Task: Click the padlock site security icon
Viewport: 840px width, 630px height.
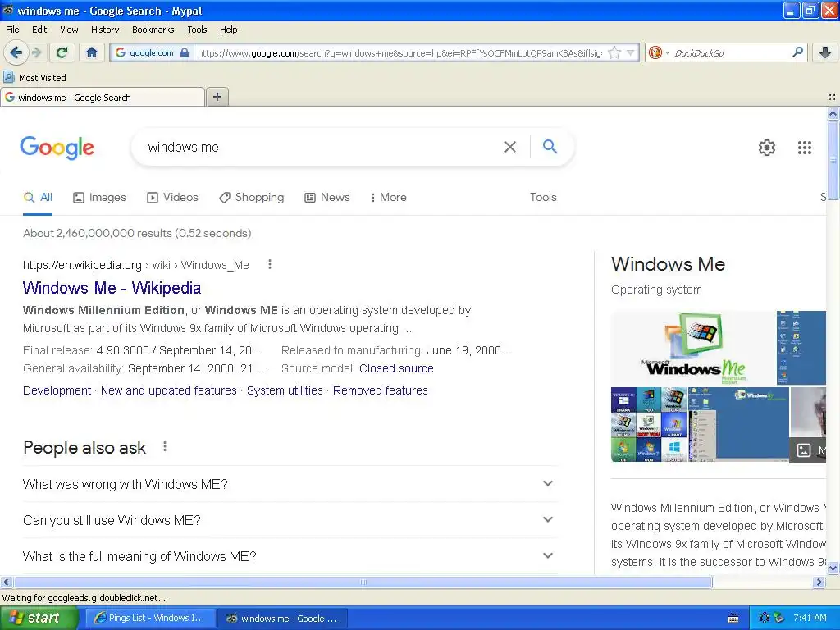Action: pyautogui.click(x=185, y=52)
